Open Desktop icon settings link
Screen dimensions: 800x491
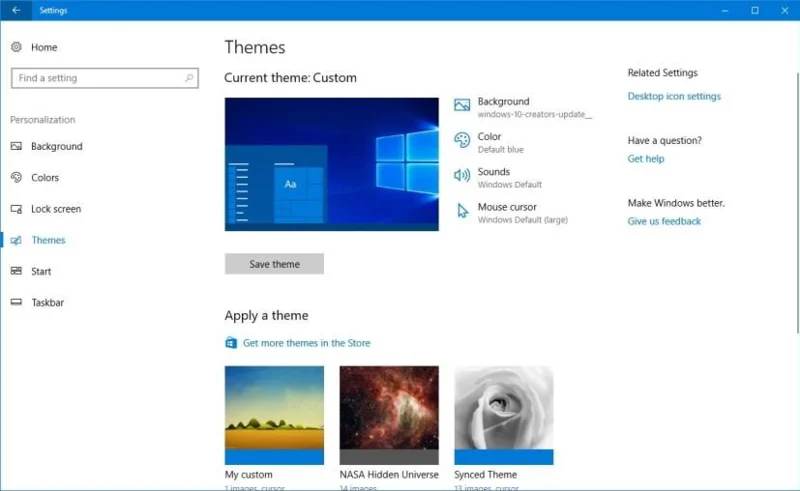point(674,96)
